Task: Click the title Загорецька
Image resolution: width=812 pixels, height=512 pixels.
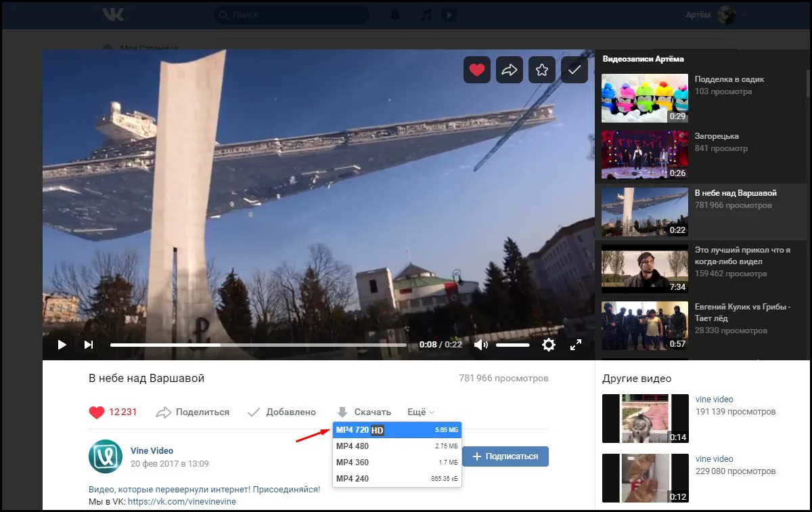Action: (x=717, y=136)
